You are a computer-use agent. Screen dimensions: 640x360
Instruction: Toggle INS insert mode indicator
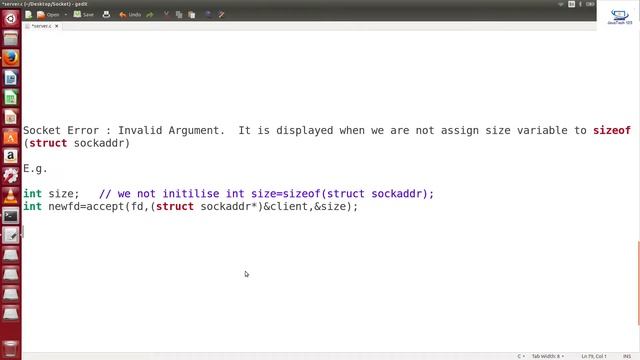(x=627, y=356)
